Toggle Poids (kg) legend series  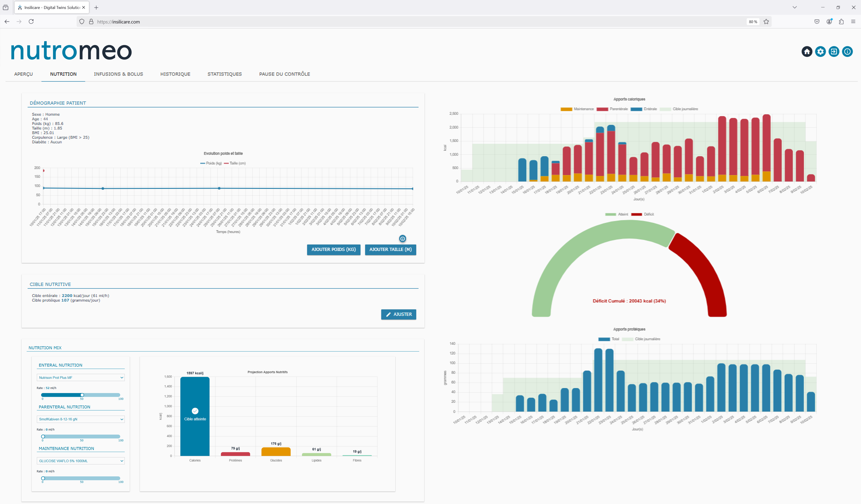click(x=211, y=163)
